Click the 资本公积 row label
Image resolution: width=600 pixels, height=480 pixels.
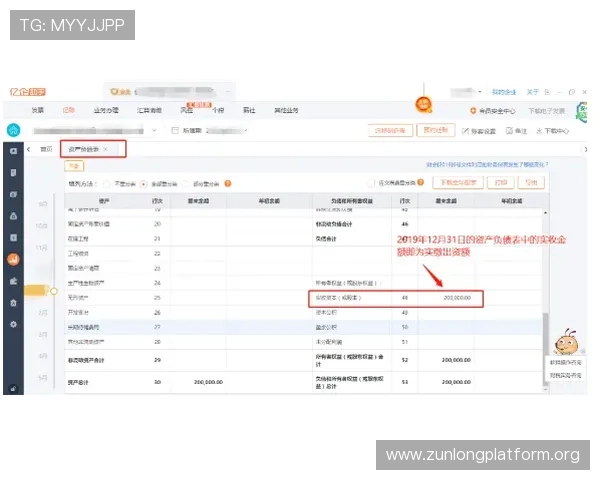326,312
